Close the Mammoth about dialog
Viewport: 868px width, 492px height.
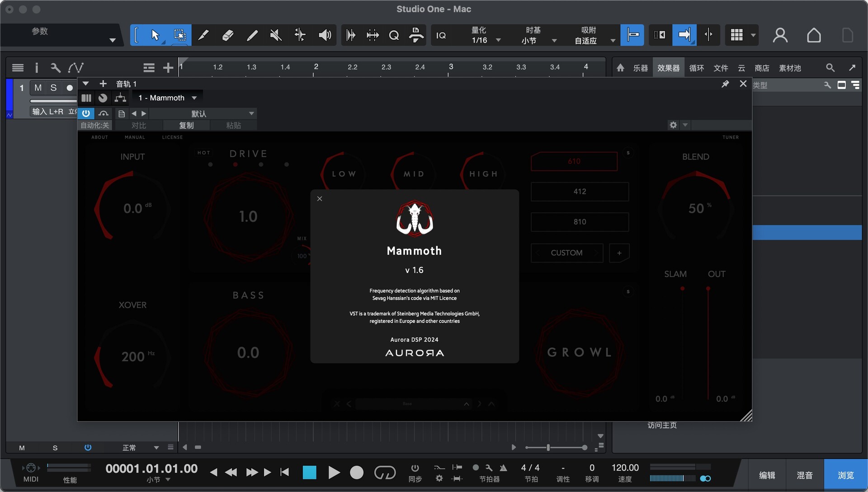click(x=320, y=199)
